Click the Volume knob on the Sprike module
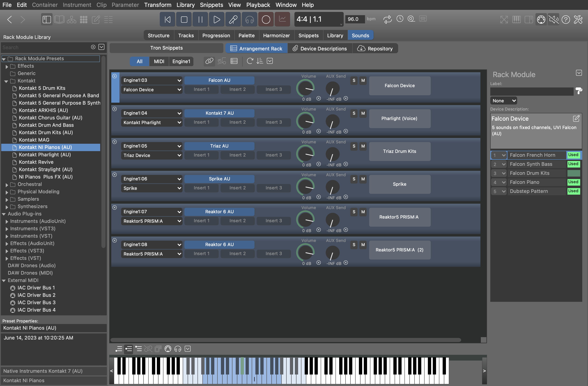Screen dimensions: 588x386 [305, 187]
